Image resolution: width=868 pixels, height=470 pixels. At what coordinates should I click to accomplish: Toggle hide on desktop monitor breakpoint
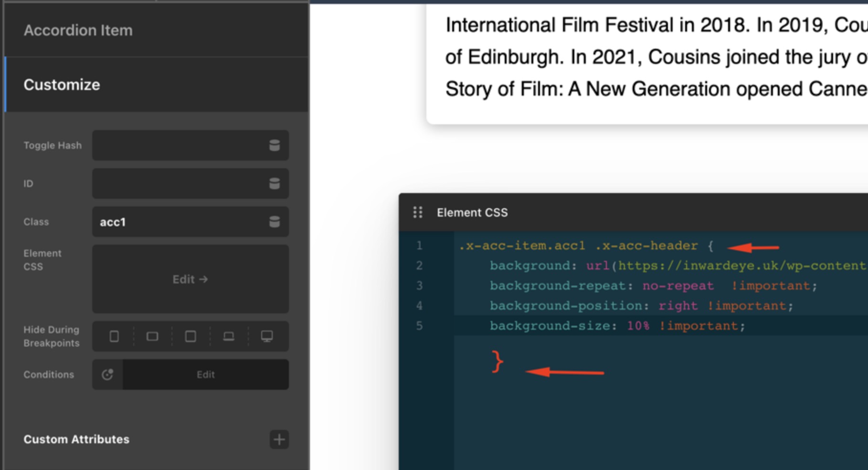pyautogui.click(x=267, y=336)
